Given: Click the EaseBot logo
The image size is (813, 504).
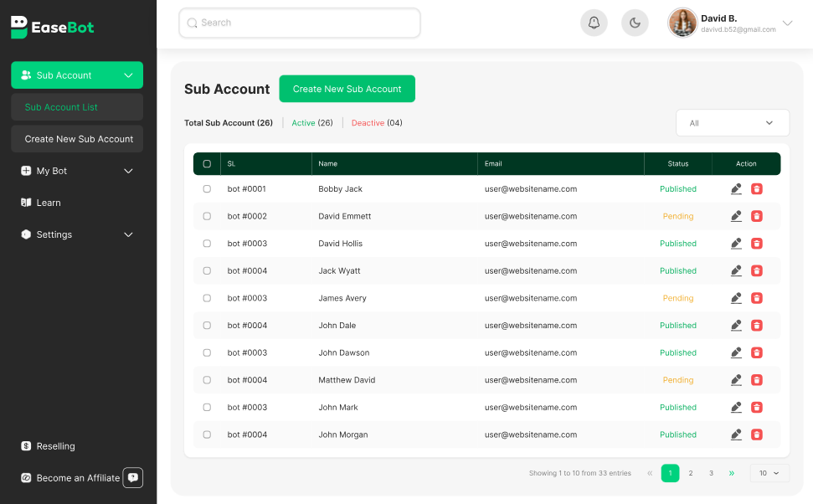Looking at the screenshot, I should [x=52, y=27].
